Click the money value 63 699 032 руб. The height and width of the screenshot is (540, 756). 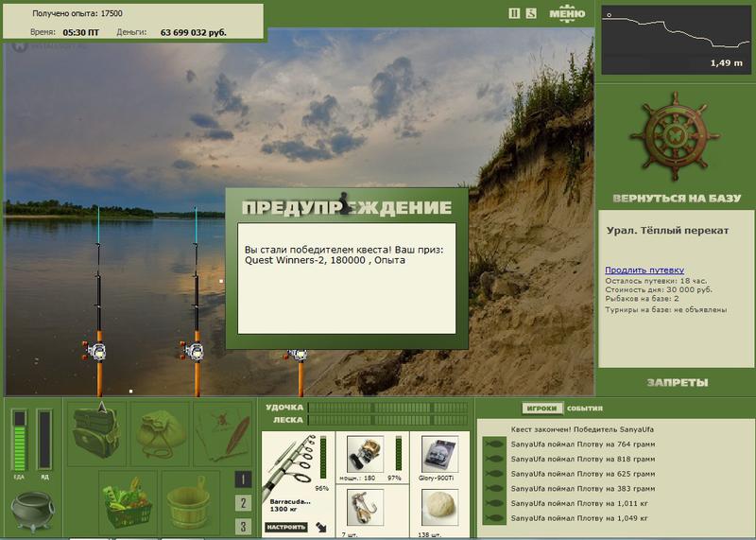pyautogui.click(x=194, y=32)
